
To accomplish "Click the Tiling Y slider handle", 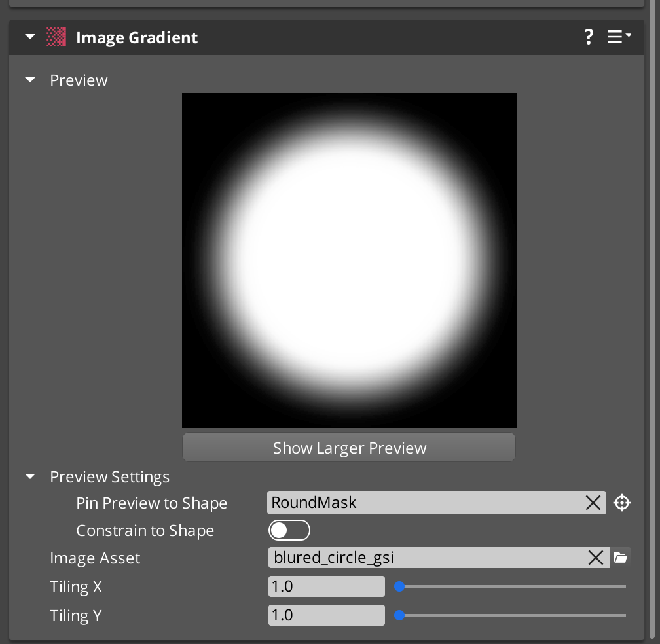I will pyautogui.click(x=399, y=615).
